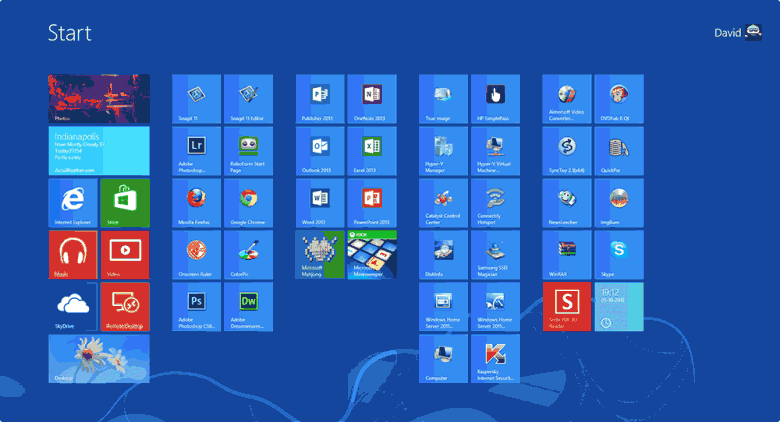Image resolution: width=780 pixels, height=422 pixels.
Task: Launch ImgBurn
Action: click(619, 203)
